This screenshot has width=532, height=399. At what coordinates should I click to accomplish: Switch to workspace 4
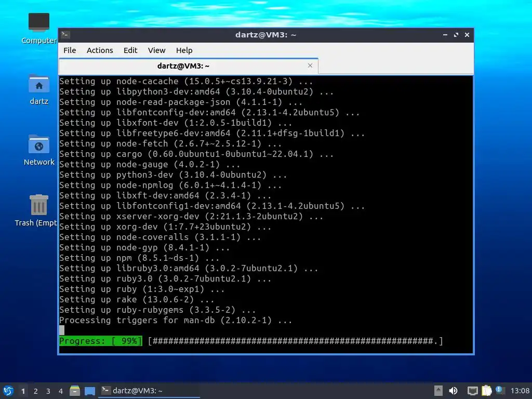coord(61,391)
